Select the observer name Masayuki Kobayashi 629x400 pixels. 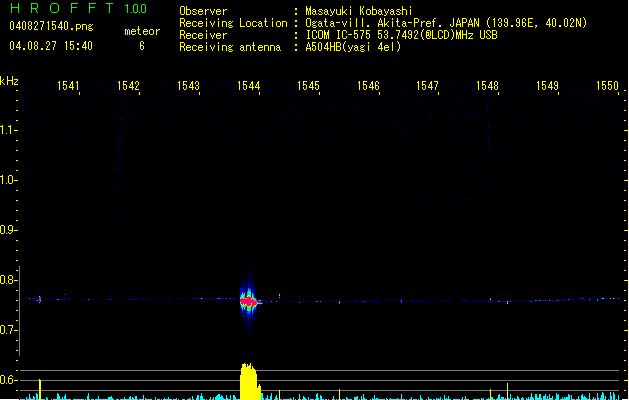pos(359,11)
